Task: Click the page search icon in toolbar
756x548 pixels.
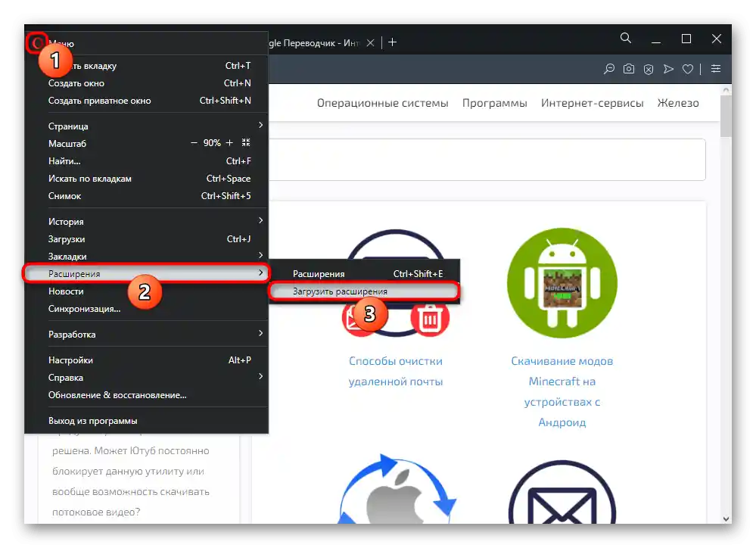Action: pyautogui.click(x=609, y=69)
